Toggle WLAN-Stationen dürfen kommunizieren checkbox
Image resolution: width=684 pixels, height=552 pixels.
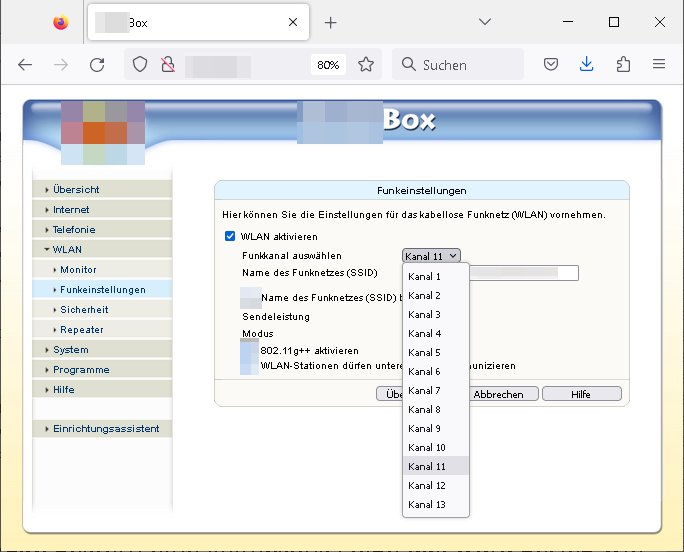[x=250, y=367]
